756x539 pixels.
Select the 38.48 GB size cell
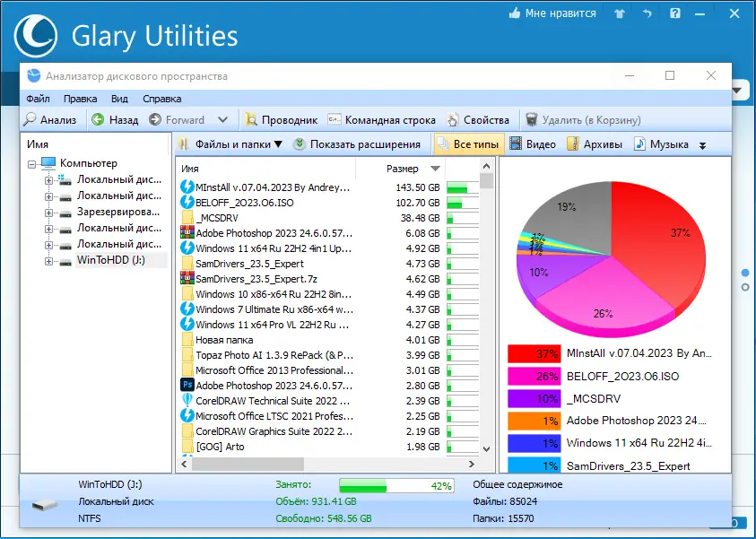420,218
